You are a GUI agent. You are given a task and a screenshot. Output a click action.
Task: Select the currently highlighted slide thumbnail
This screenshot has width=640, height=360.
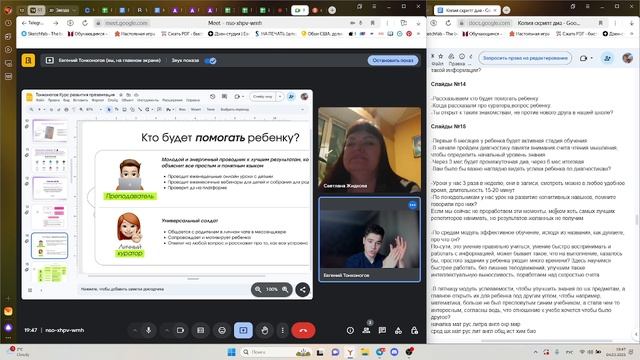point(50,246)
